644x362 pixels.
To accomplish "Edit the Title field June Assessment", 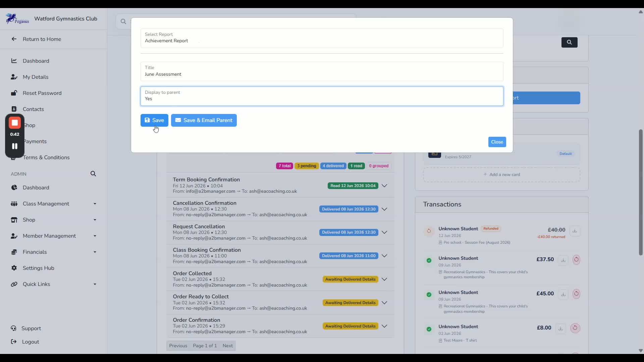I will coord(322,71).
